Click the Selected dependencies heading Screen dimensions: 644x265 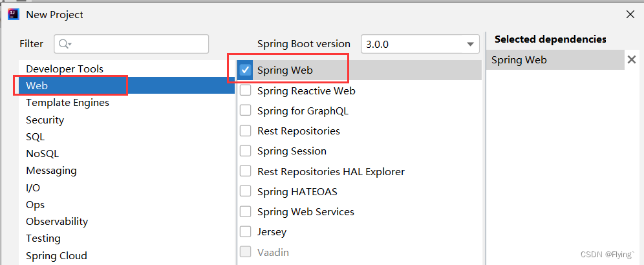[x=550, y=39]
